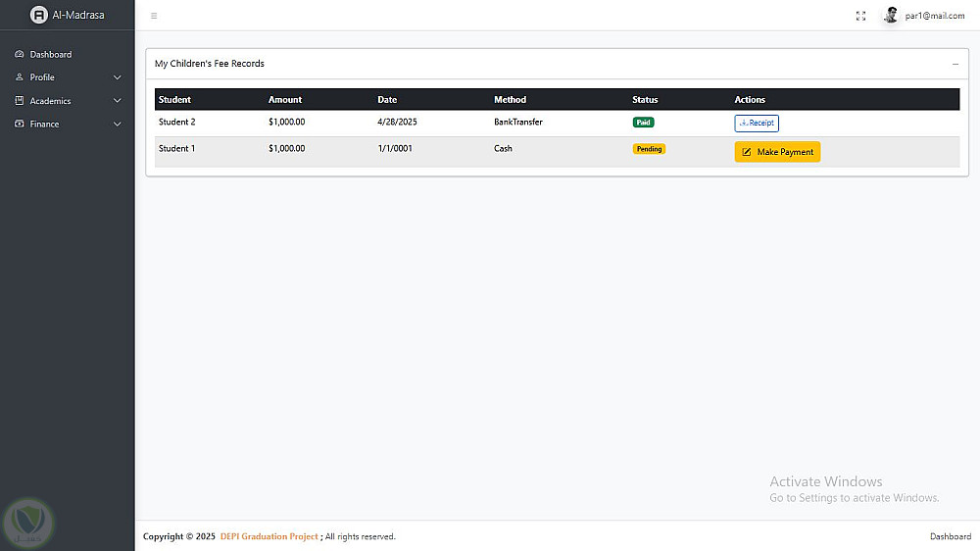This screenshot has height=551, width=980.
Task: Click the Amount column header
Action: 285,99
